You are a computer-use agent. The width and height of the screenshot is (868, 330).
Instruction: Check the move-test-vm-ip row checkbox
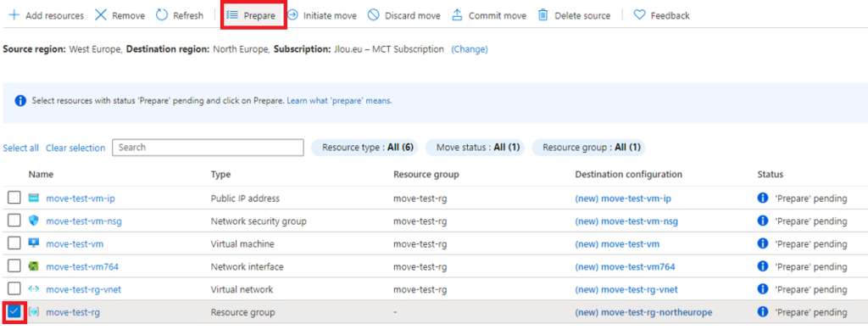tap(14, 199)
